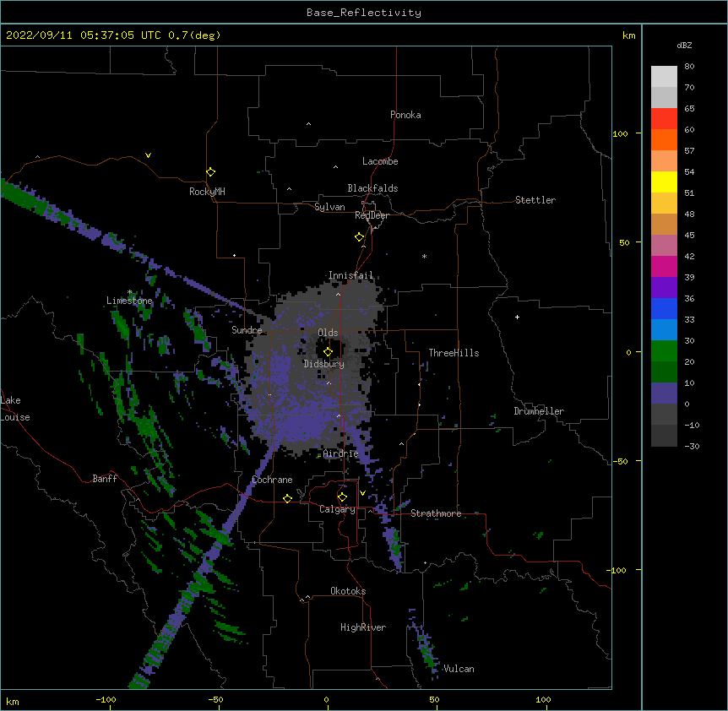Click the Base_Reflectivity title
The image size is (728, 711).
[x=364, y=13]
